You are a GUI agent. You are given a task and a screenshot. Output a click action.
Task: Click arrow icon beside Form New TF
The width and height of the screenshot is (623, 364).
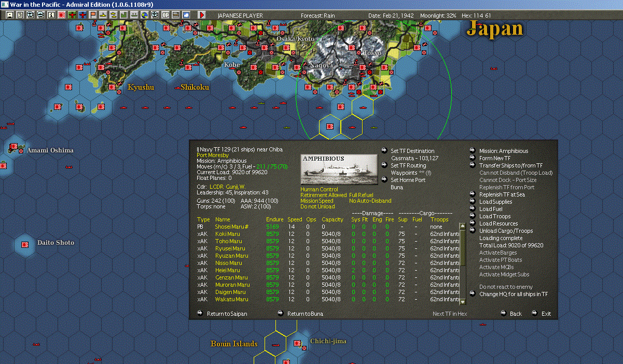coord(473,158)
